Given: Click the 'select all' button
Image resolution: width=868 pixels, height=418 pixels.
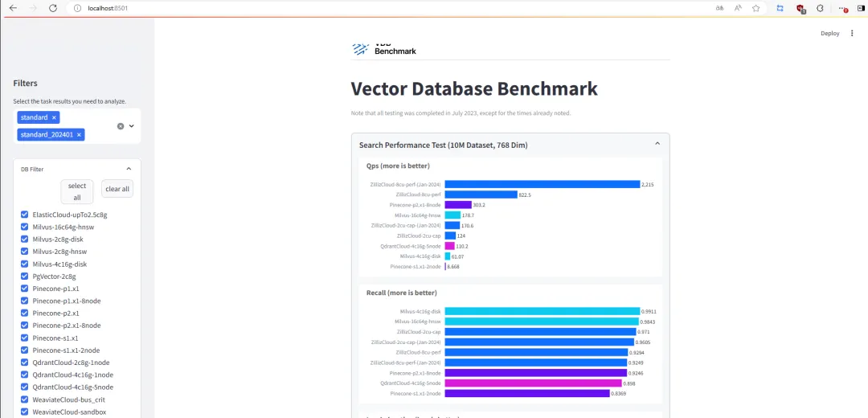Looking at the screenshot, I should 77,191.
